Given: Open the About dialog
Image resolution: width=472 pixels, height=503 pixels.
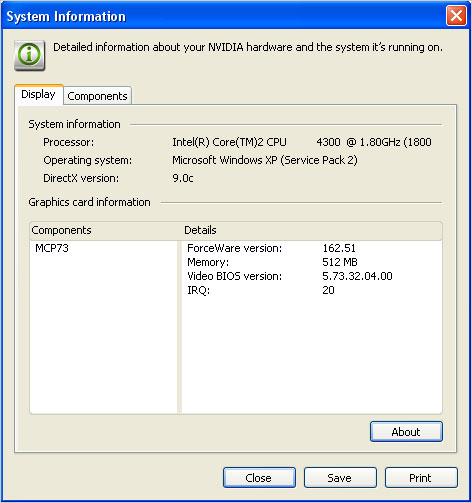Looking at the screenshot, I should coord(406,432).
